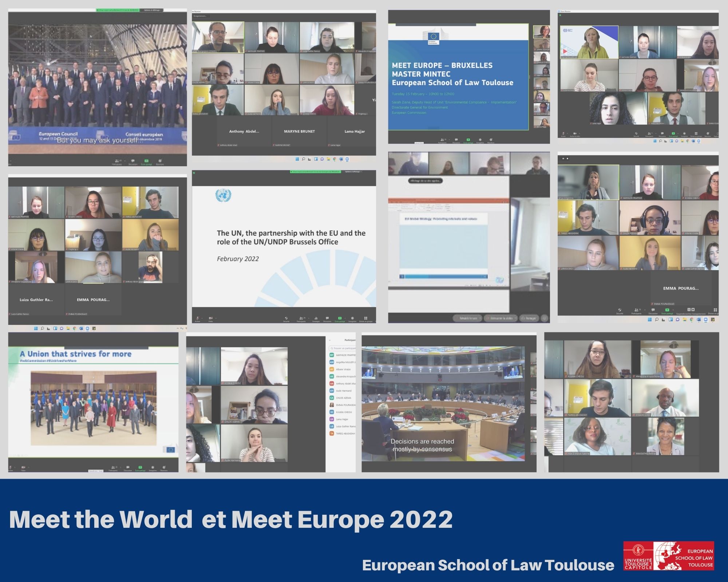Image resolution: width=728 pixels, height=582 pixels.
Task: Open Discussion chat below EMMA POURAGEAUD label
Action: (x=653, y=311)
